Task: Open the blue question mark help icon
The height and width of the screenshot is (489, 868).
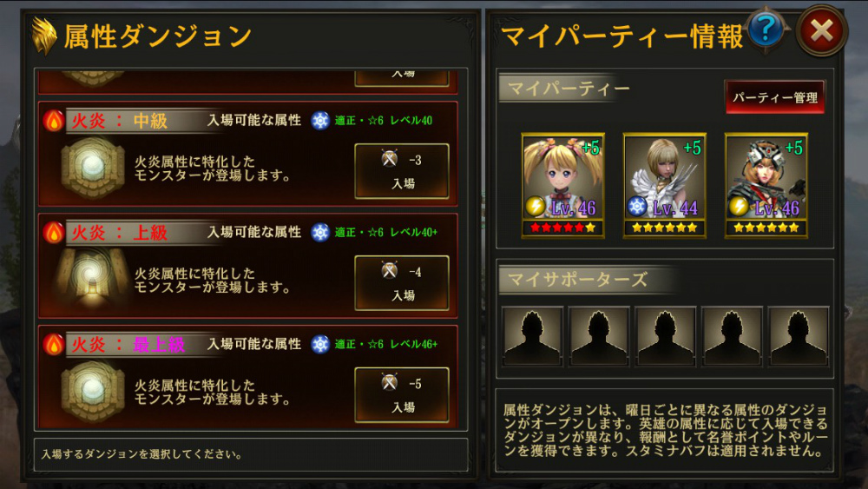Action: tap(766, 29)
